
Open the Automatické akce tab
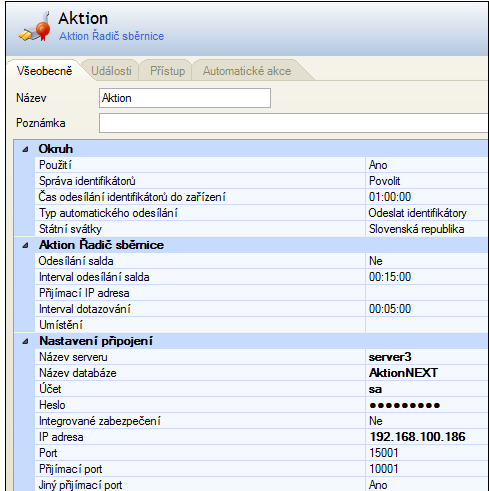(247, 71)
